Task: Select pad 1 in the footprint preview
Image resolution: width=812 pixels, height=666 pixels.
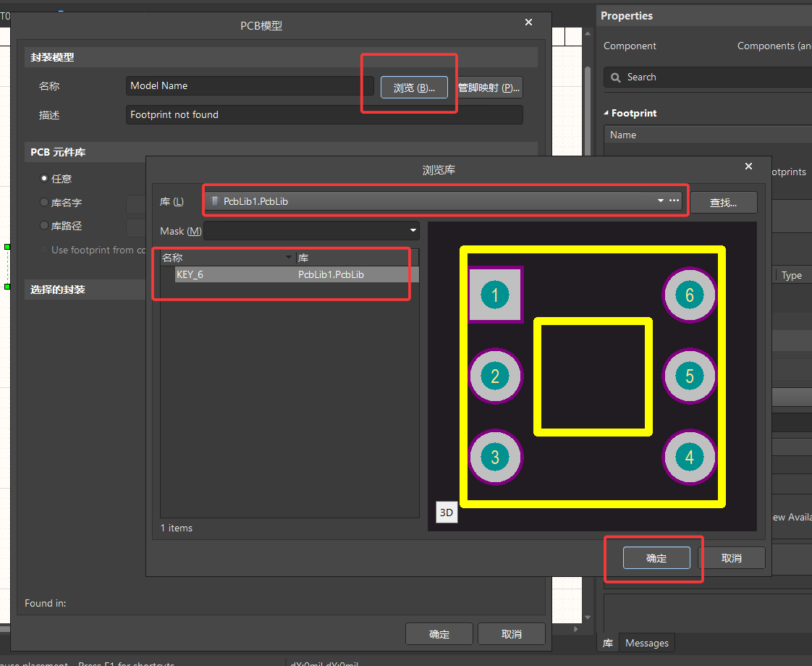Action: [x=495, y=295]
